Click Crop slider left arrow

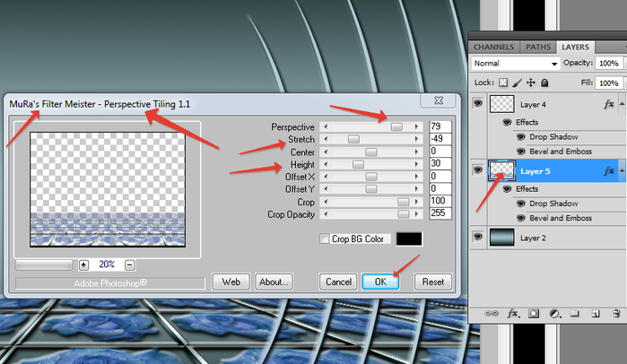click(326, 202)
